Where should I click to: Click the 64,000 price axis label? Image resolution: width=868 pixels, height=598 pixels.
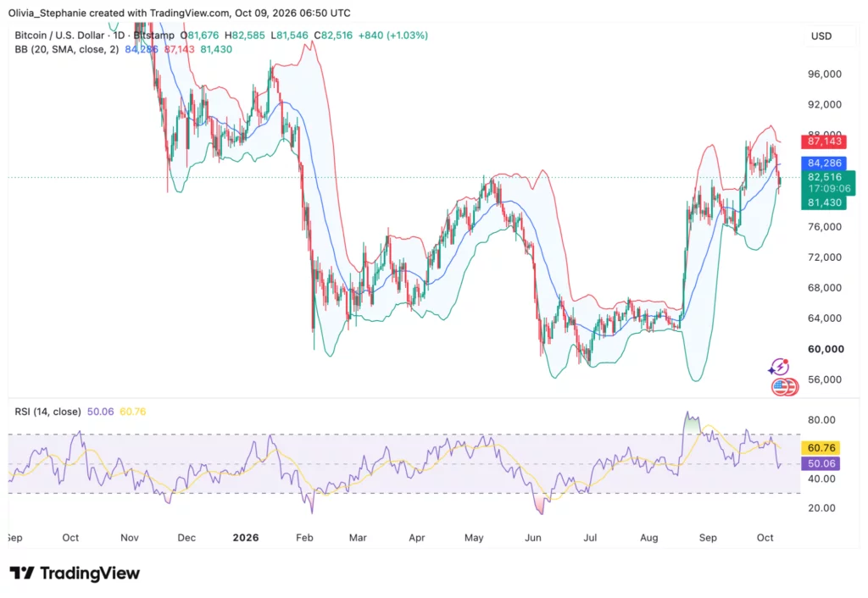pyautogui.click(x=824, y=318)
